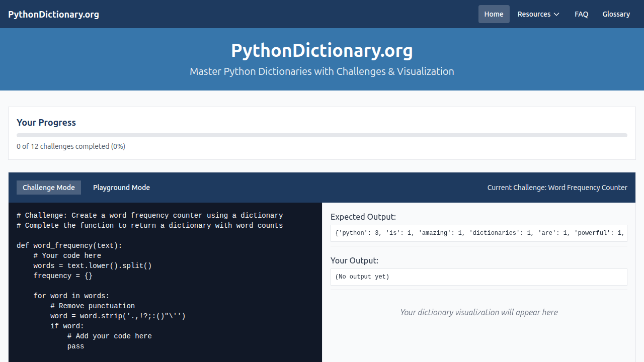Click the '# Remove punctuation' comment line

pos(93,306)
